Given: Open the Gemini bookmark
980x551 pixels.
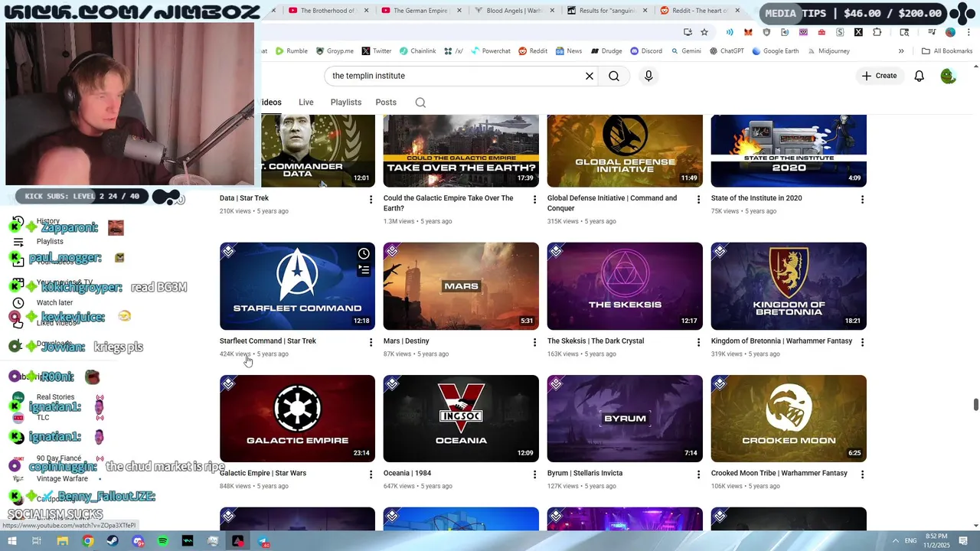Looking at the screenshot, I should tap(685, 51).
